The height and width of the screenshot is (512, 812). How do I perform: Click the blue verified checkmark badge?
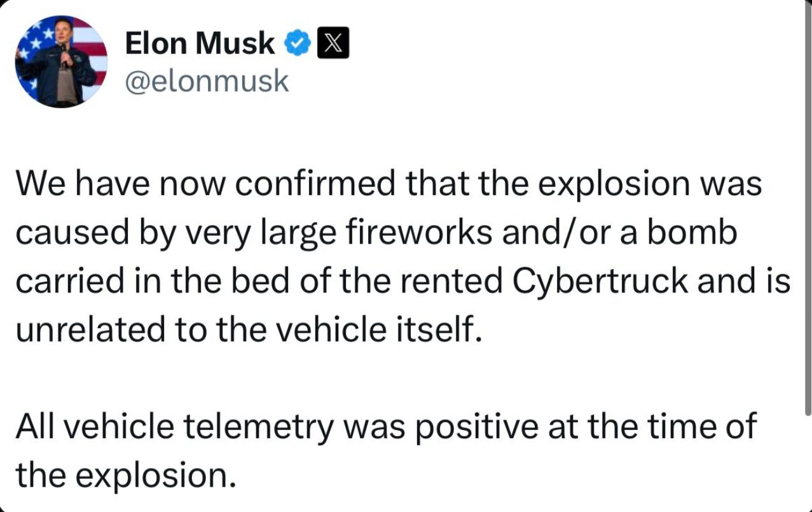click(298, 43)
